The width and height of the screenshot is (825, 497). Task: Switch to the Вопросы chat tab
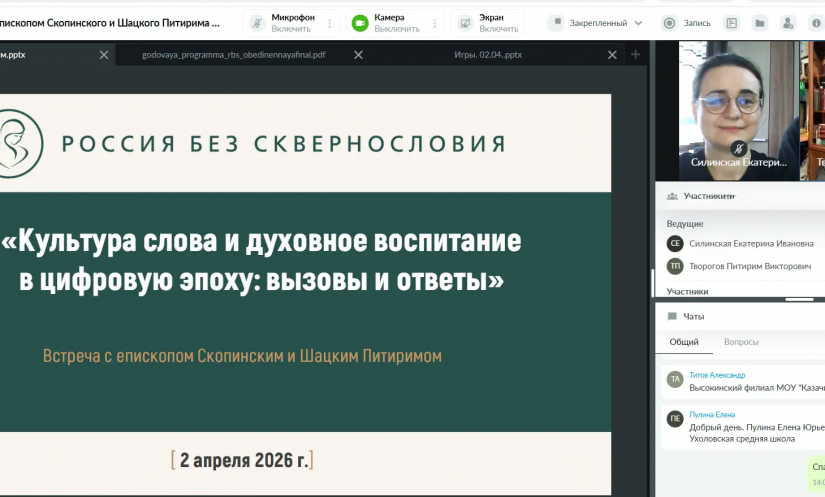tap(741, 342)
